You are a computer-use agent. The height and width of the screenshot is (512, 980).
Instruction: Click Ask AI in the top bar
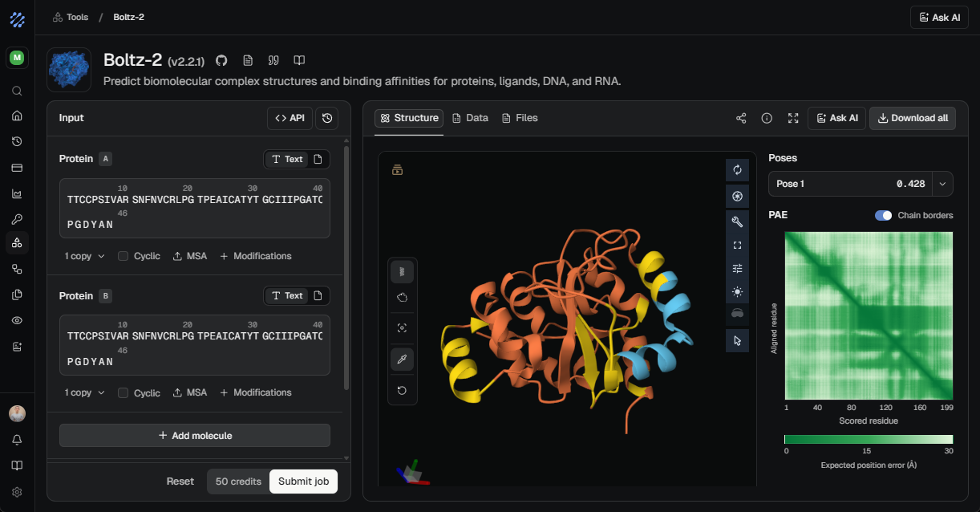[939, 17]
